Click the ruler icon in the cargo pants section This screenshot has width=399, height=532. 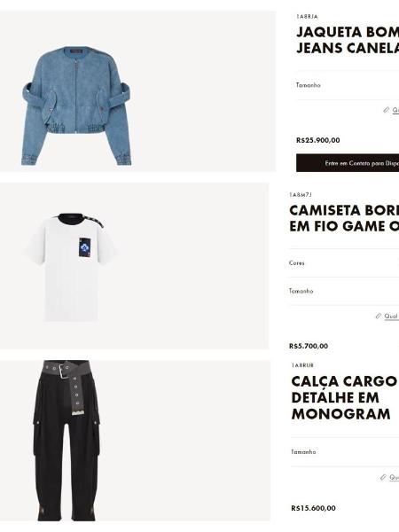coord(383,477)
